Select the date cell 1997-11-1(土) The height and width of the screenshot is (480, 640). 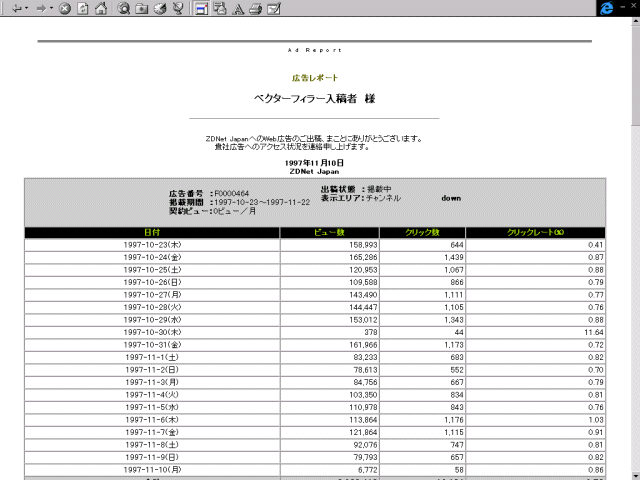click(152, 357)
